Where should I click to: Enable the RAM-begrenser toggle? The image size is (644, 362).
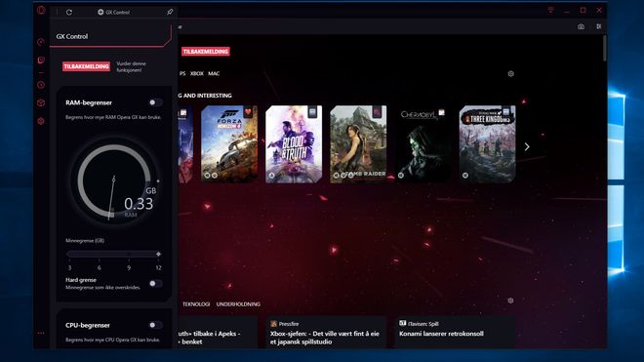[x=155, y=102]
